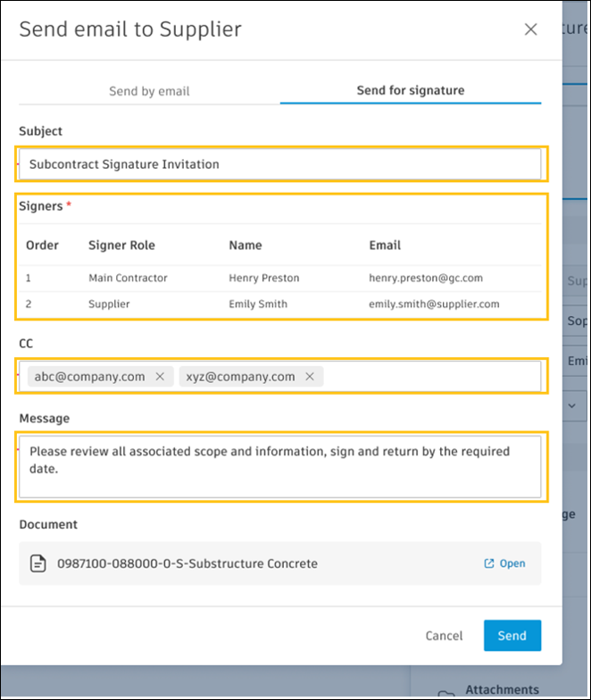This screenshot has width=591, height=700.
Task: Cancel sending the email
Action: tap(444, 636)
